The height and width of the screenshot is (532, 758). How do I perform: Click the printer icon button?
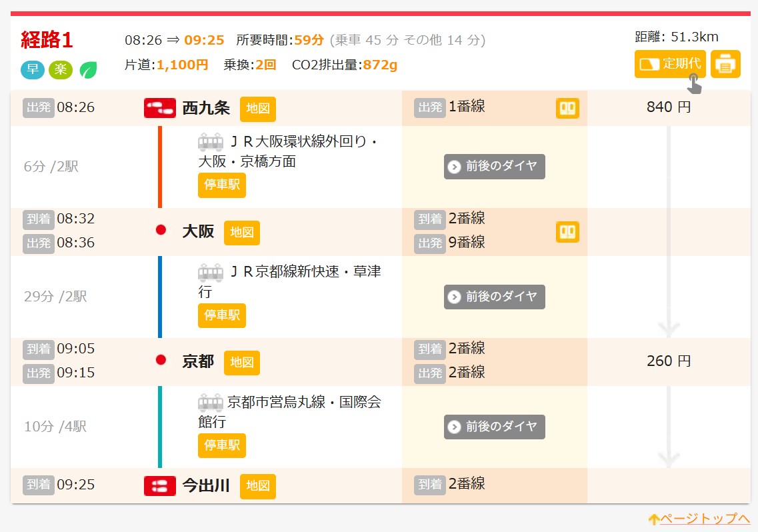[725, 64]
